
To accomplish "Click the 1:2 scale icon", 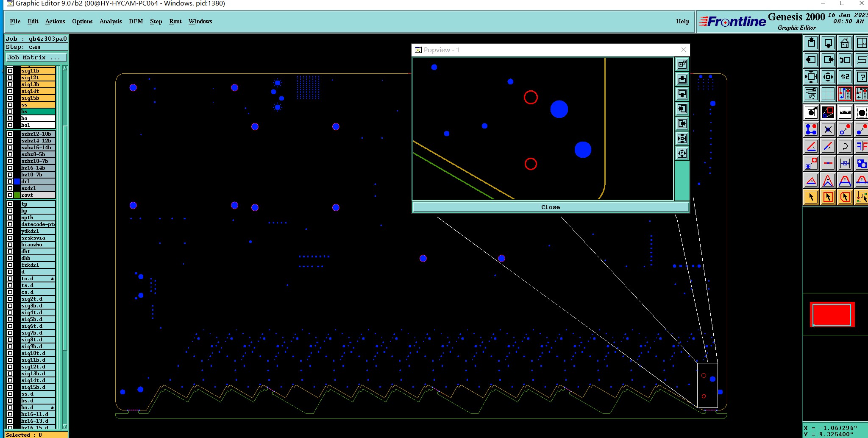I will (845, 77).
